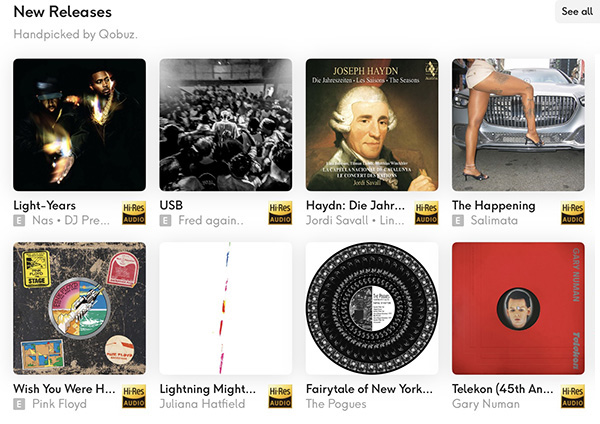The image size is (600, 424).
Task: Open the red Telekon album cover
Action: [518, 308]
